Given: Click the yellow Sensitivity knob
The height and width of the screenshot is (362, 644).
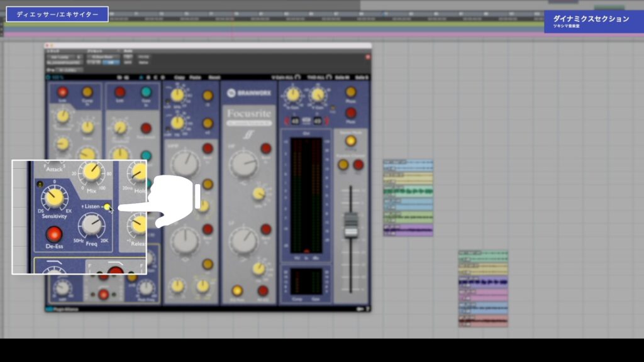Looking at the screenshot, I should click(x=54, y=197).
